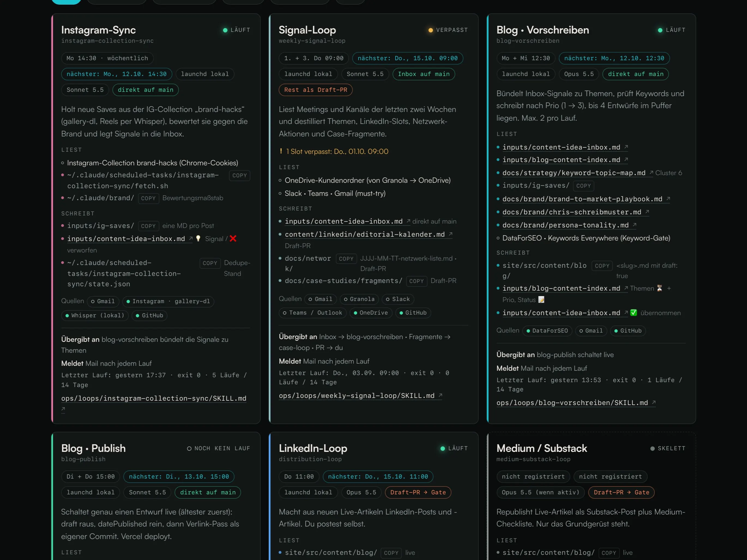The height and width of the screenshot is (560, 747).
Task: Select the 'Rest als Draft-PR' badge
Action: click(315, 90)
